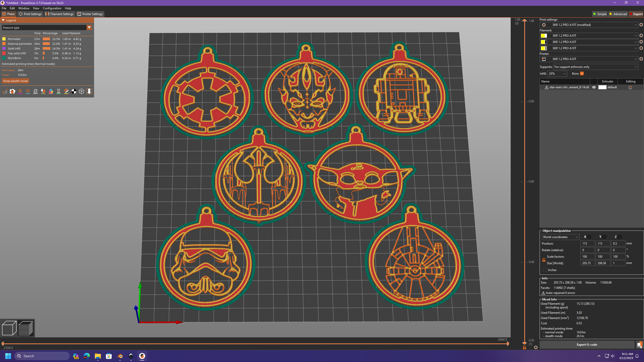Open print settings preset gear icon

click(641, 25)
